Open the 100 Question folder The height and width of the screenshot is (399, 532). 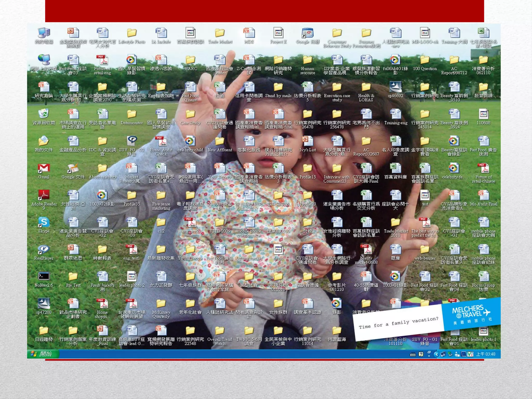[x=425, y=60]
